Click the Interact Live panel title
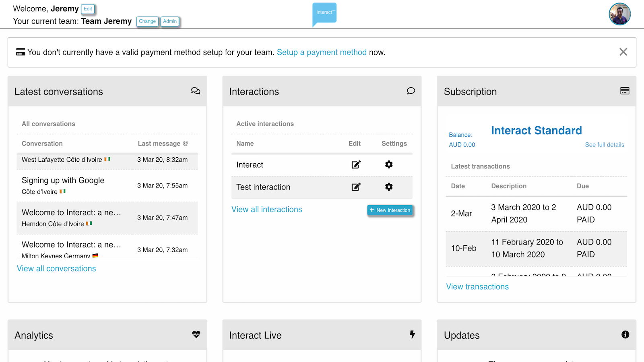 [x=256, y=335]
